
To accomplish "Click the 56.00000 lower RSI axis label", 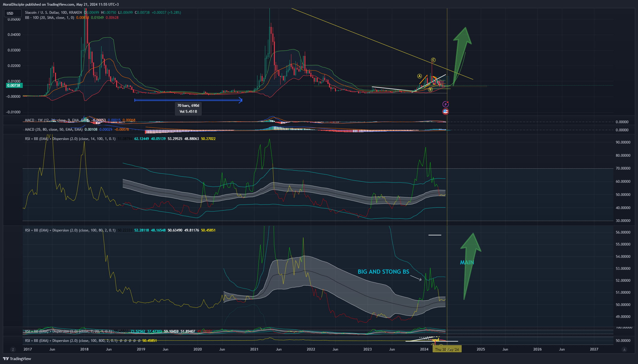I will 623,232.
